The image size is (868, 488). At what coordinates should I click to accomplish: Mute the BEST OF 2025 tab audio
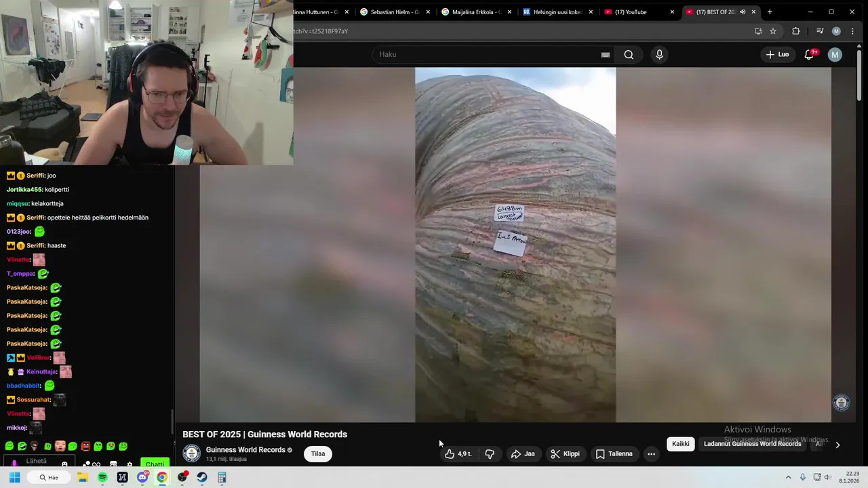743,12
